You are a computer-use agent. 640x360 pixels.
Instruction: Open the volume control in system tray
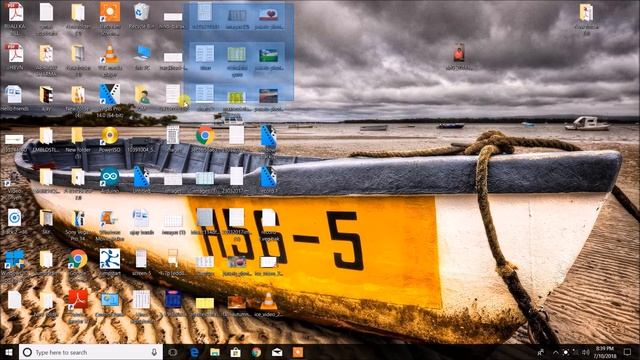click(x=587, y=352)
